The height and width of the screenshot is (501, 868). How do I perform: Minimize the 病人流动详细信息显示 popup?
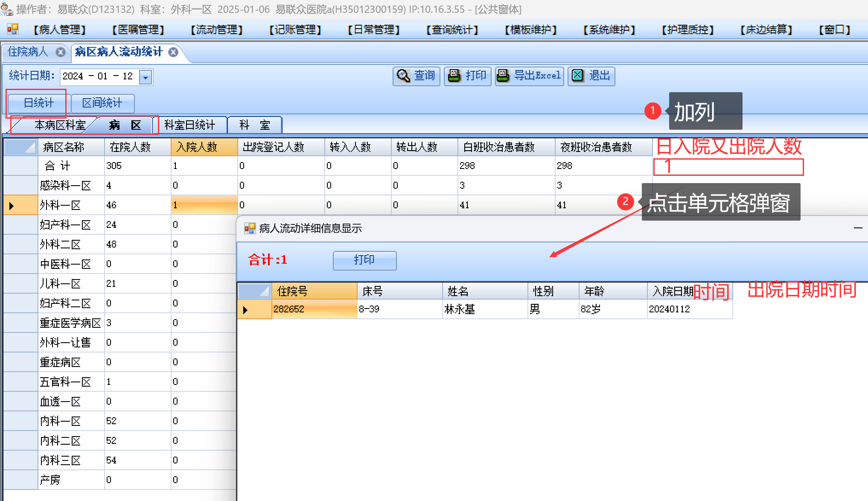pyautogui.click(x=858, y=228)
